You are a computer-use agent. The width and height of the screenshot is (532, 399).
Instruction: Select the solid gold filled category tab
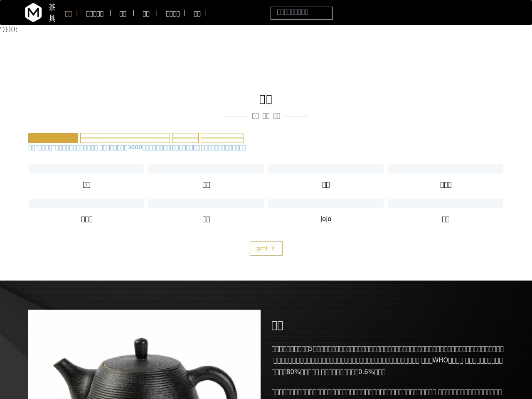pos(53,138)
